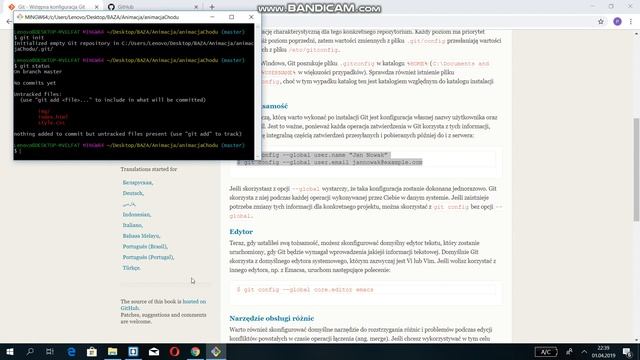The width and height of the screenshot is (640, 360).
Task: Switch to GitHub browser tab
Action: pyautogui.click(x=151, y=7)
